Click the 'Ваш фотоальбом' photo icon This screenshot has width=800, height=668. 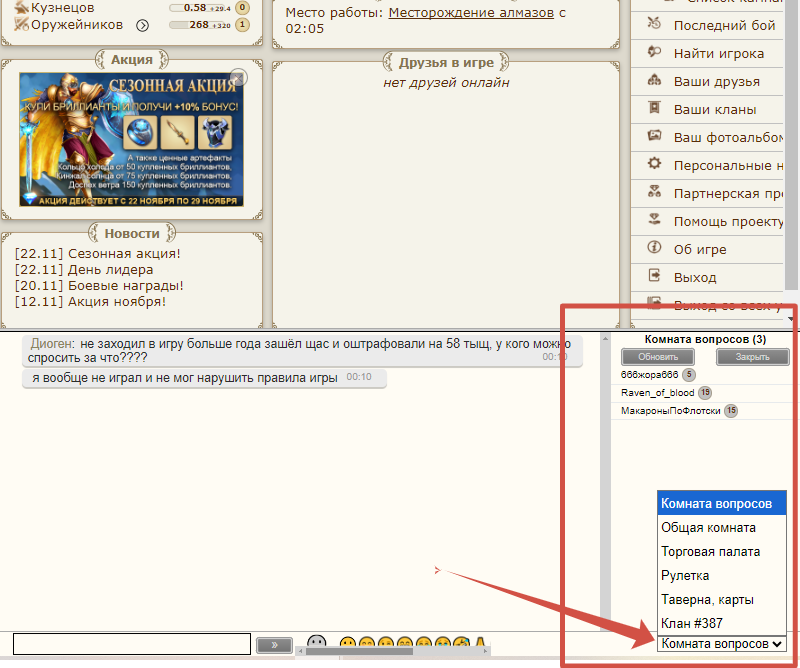click(x=654, y=136)
